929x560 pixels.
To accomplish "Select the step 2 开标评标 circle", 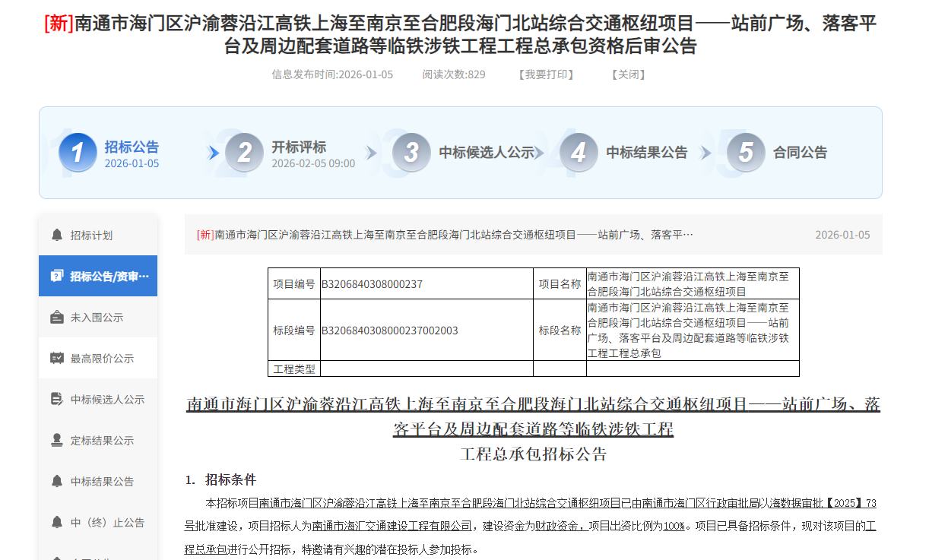I will click(x=245, y=152).
